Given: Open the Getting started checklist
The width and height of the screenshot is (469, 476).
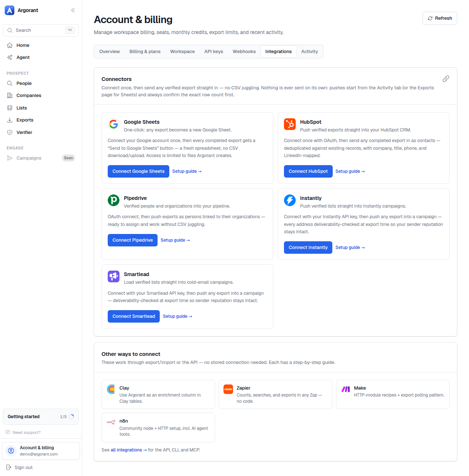Looking at the screenshot, I should [x=41, y=417].
